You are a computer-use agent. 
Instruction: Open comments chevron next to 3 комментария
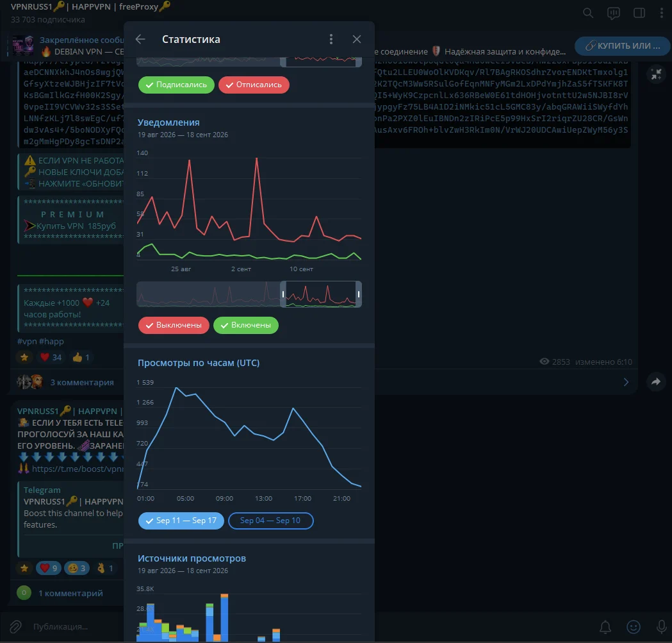626,382
